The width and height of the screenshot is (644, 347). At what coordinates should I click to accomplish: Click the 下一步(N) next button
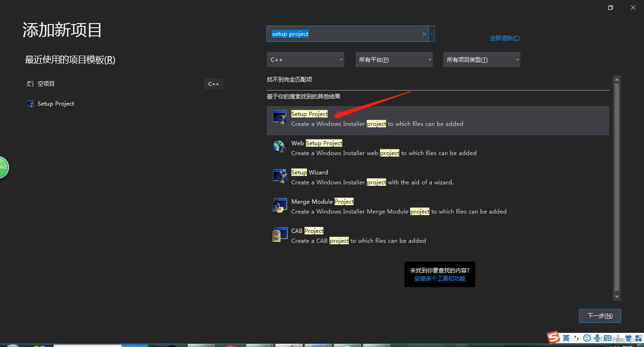pyautogui.click(x=600, y=316)
